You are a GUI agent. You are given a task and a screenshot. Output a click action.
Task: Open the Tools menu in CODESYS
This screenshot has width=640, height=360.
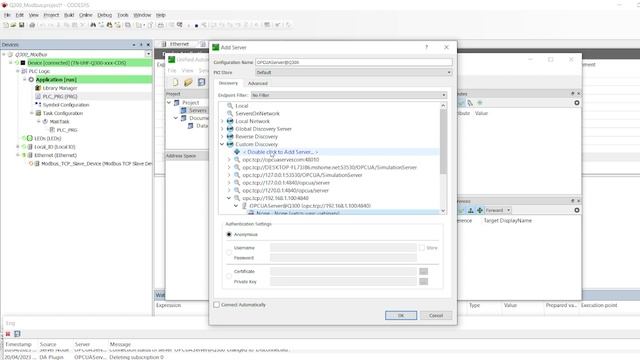tap(123, 15)
